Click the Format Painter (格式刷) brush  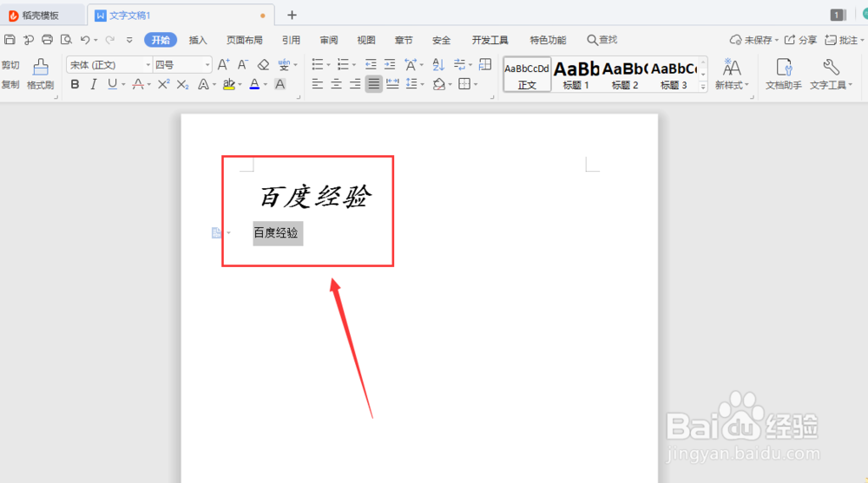(x=41, y=74)
